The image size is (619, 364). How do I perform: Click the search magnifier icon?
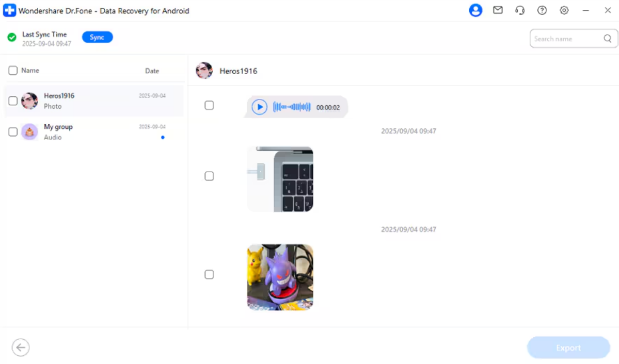pos(608,39)
